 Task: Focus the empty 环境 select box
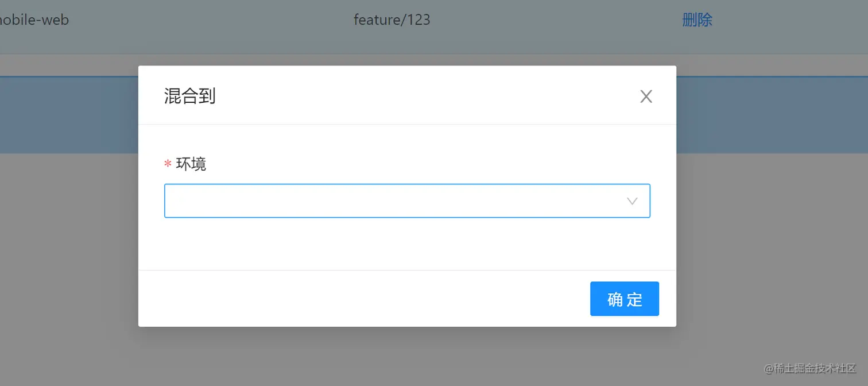click(x=407, y=201)
